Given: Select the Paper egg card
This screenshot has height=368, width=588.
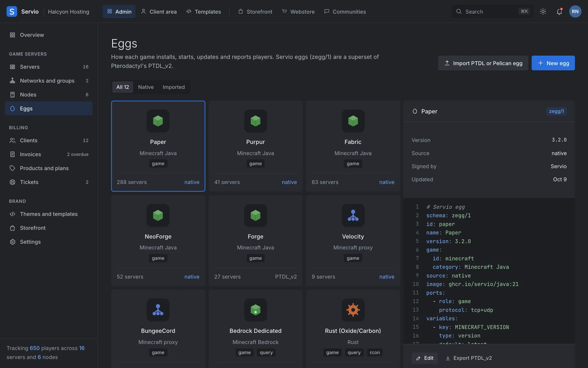Looking at the screenshot, I should (158, 146).
